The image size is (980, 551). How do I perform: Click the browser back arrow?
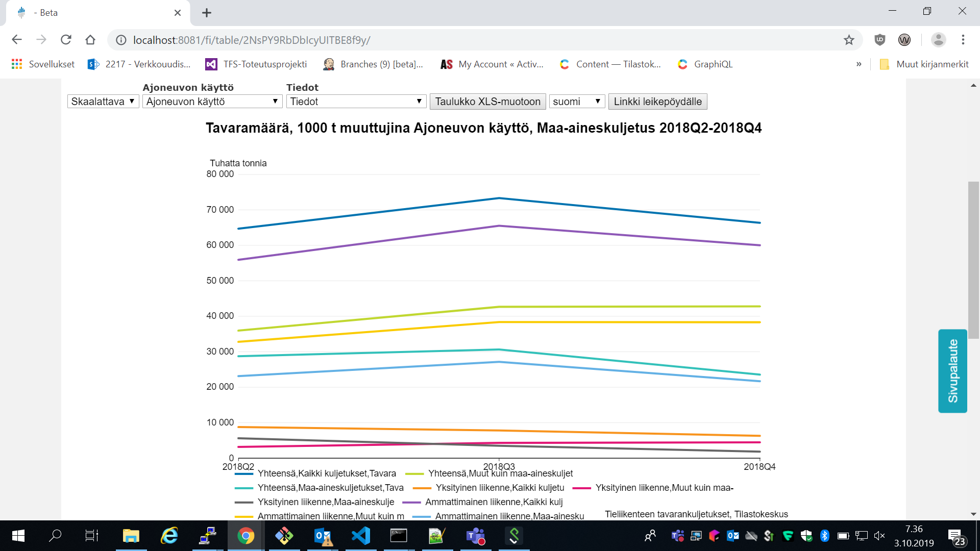click(x=17, y=40)
